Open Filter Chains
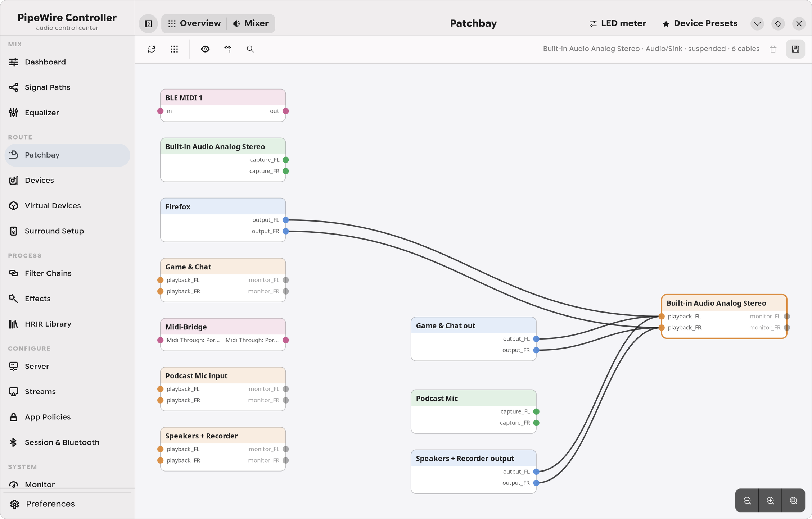Screen dimensions: 812x519 [x=67, y=273]
